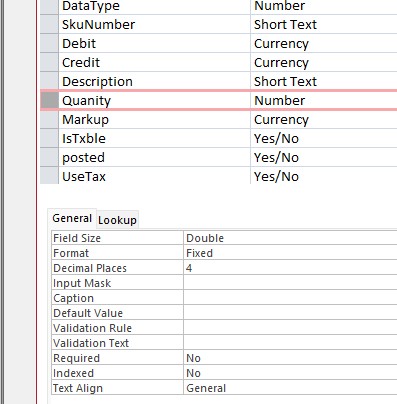Open data type for Markup row
Screen dimensions: 397x404
[324, 119]
